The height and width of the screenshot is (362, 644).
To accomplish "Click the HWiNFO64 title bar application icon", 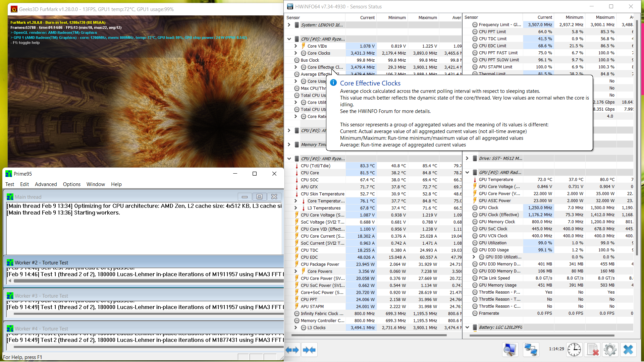I will click(x=290, y=7).
